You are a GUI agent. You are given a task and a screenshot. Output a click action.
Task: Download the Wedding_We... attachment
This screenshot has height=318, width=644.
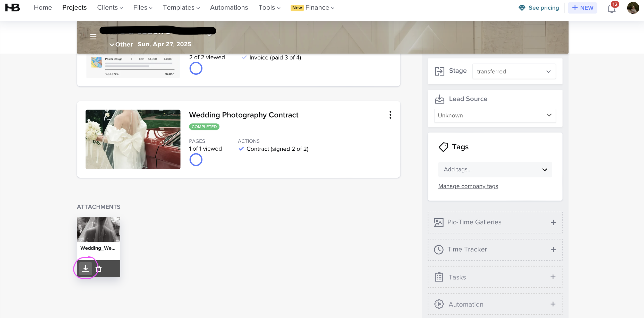click(x=86, y=269)
